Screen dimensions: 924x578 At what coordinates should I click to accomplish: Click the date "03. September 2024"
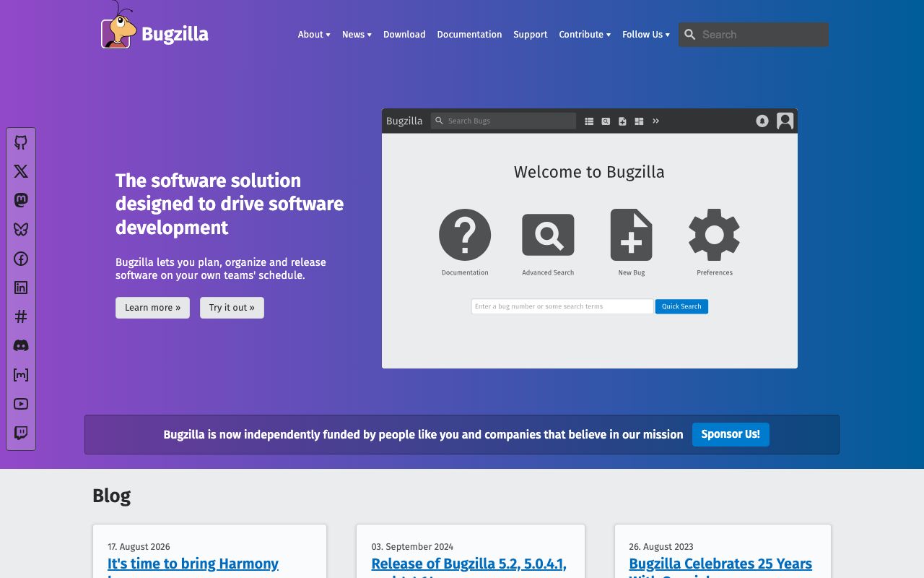click(412, 547)
